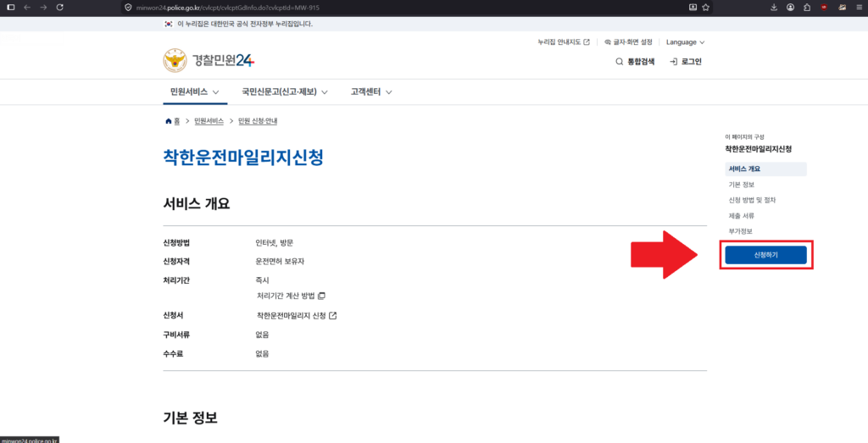Open the extensions puzzle icon
Viewport: 868px width, 443px height.
807,8
